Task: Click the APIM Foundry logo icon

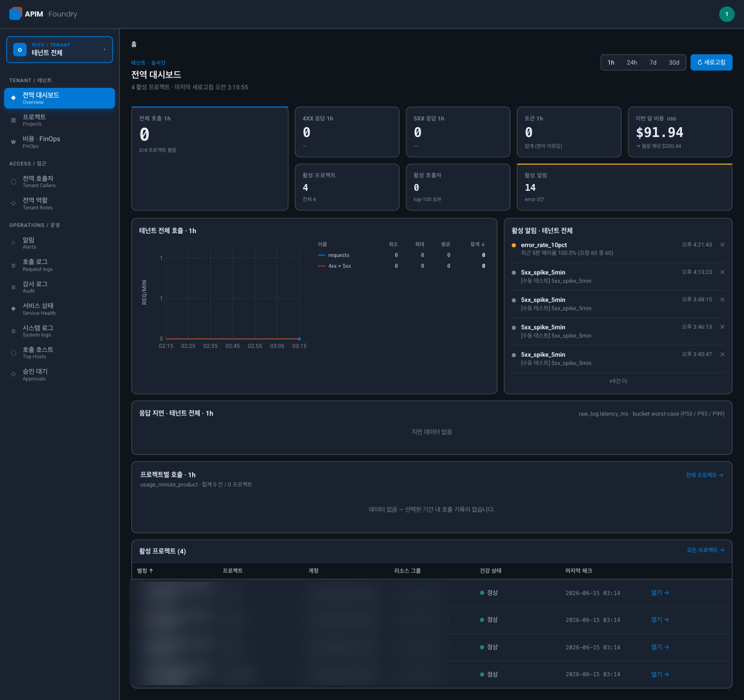Action: tap(16, 14)
